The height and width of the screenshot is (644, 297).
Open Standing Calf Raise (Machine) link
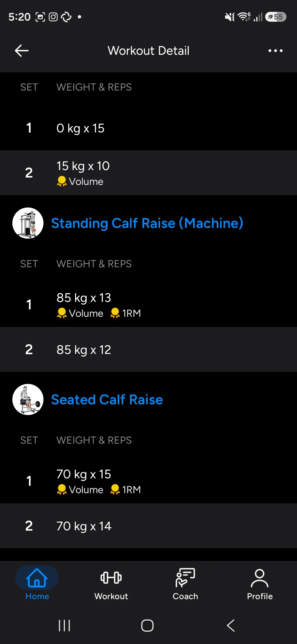tap(147, 223)
